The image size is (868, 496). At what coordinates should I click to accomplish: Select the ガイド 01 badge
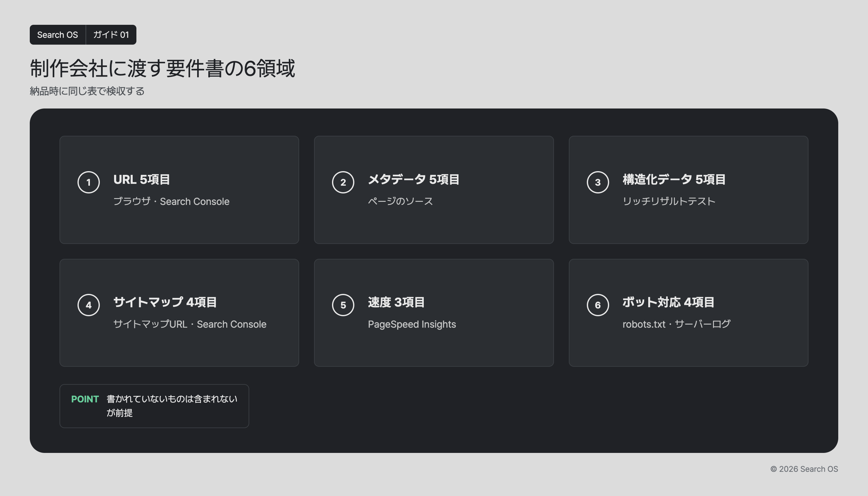(111, 35)
